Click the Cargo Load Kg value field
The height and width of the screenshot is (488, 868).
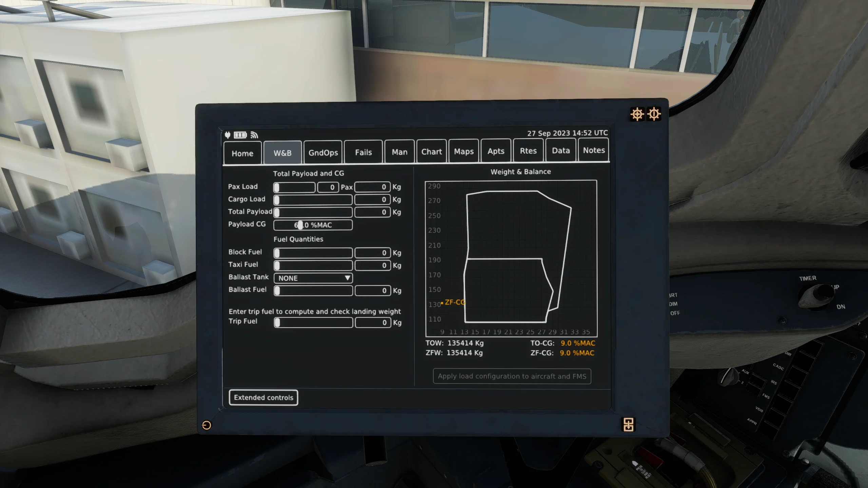coord(372,199)
